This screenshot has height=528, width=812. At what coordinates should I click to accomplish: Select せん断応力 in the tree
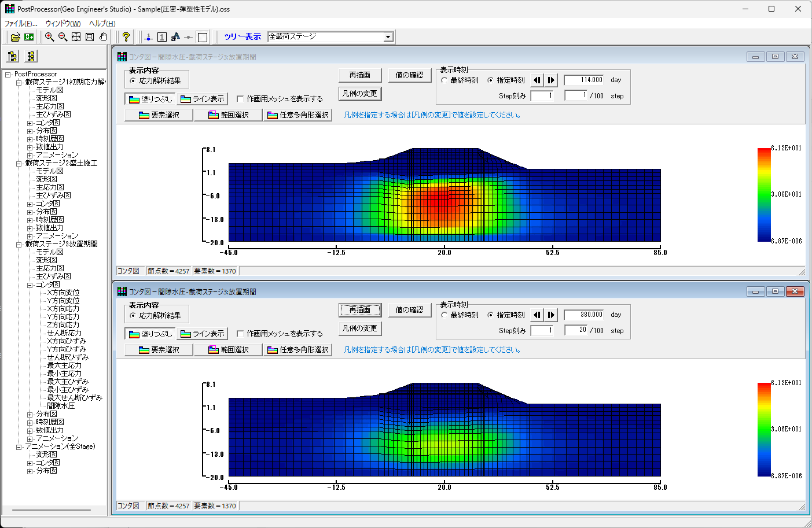(64, 333)
